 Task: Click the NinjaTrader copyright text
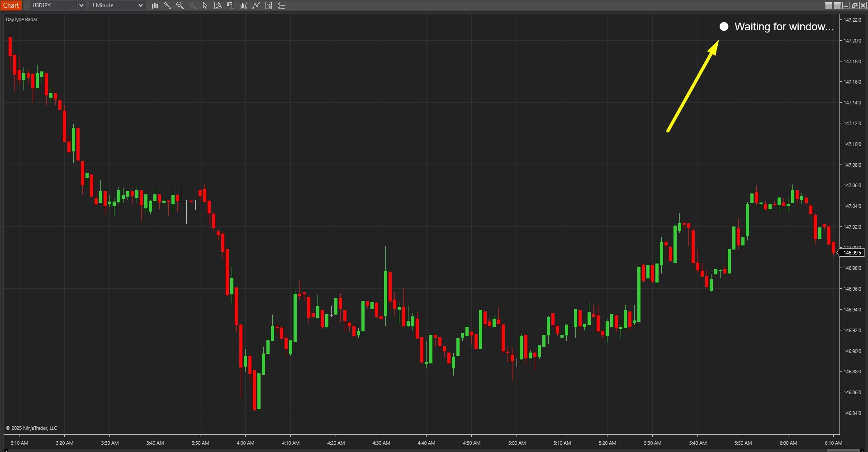(31, 428)
